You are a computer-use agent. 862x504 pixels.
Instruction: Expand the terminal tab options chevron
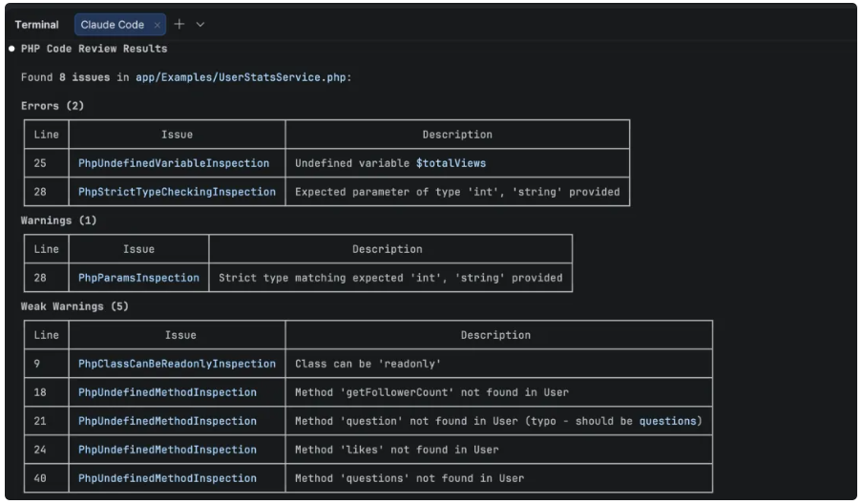200,24
